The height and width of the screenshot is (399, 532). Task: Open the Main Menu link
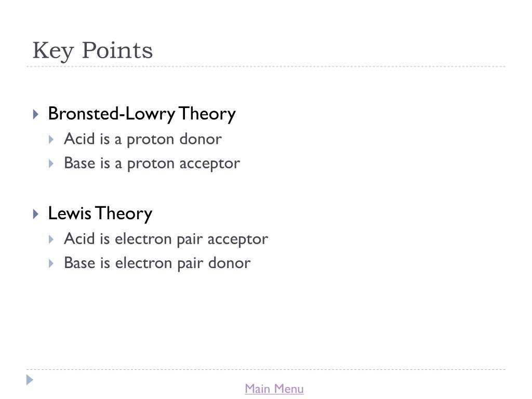(274, 389)
